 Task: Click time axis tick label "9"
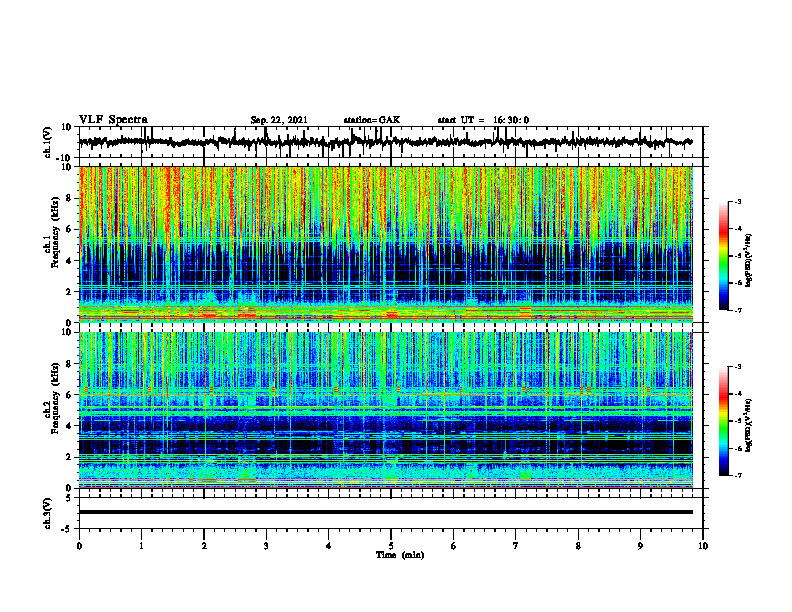point(640,546)
